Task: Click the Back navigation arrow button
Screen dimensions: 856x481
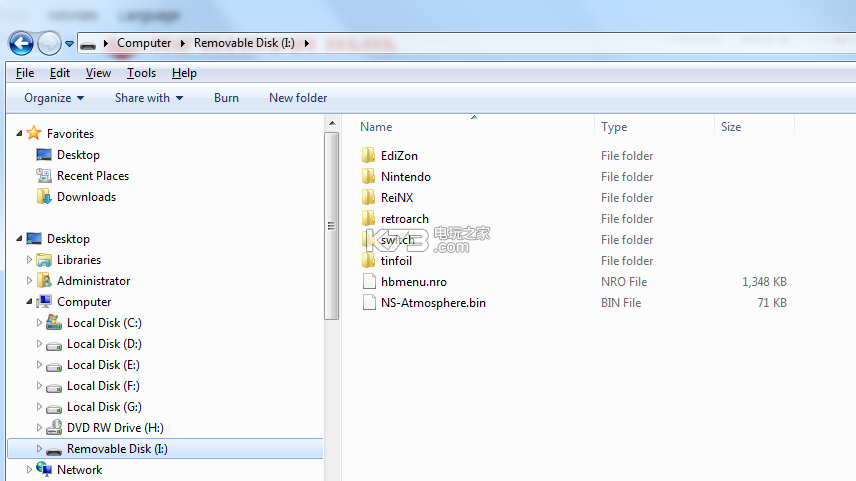Action: pos(21,43)
